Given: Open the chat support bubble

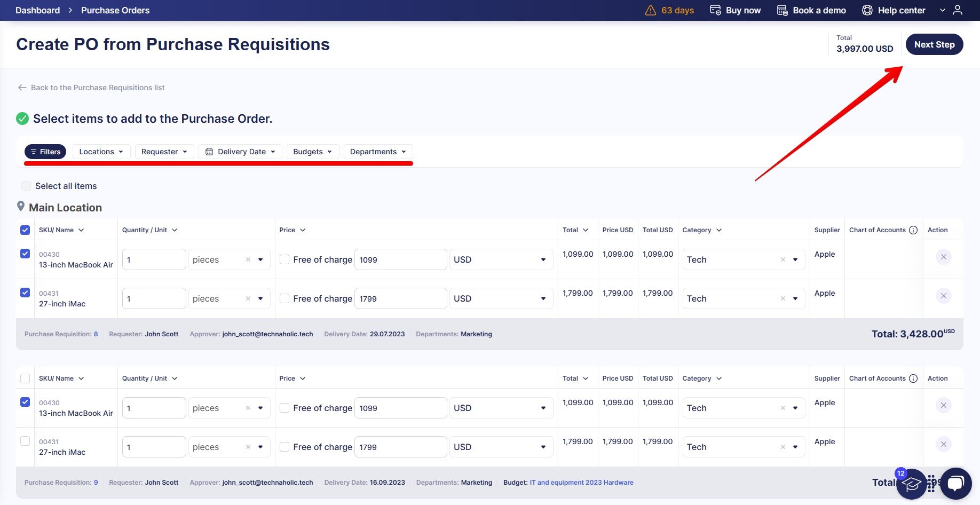Looking at the screenshot, I should [x=956, y=483].
